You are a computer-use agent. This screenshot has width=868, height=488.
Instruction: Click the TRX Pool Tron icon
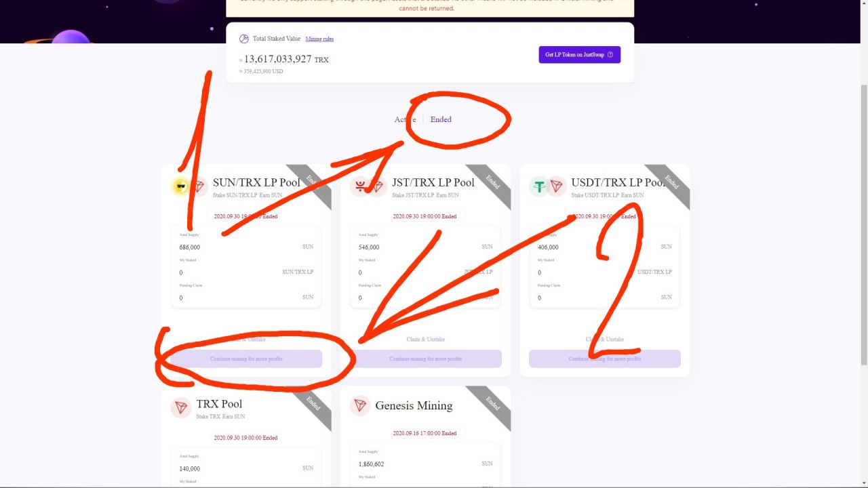click(181, 407)
